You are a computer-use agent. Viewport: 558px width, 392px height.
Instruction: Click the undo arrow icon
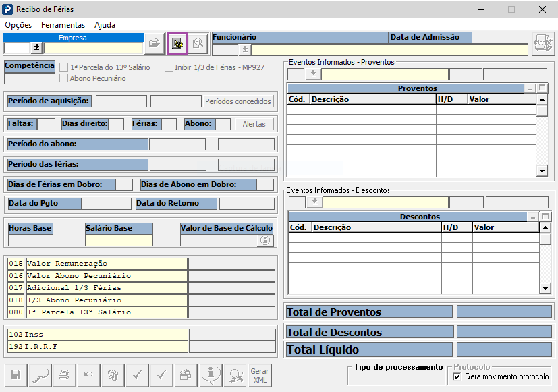[x=88, y=374]
